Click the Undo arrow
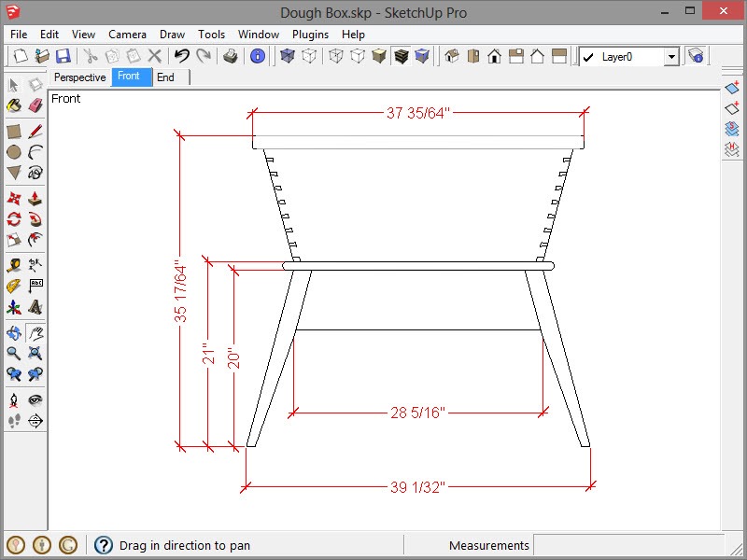 click(x=182, y=57)
